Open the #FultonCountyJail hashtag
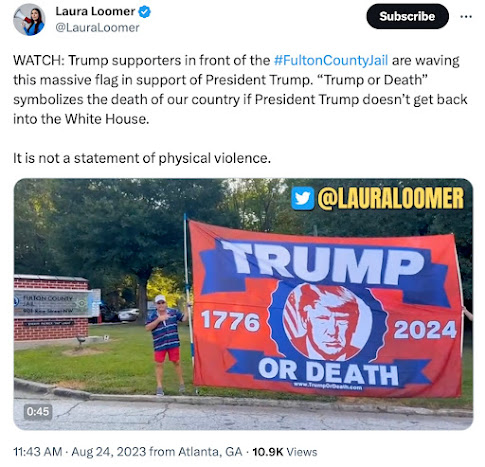 [331, 60]
